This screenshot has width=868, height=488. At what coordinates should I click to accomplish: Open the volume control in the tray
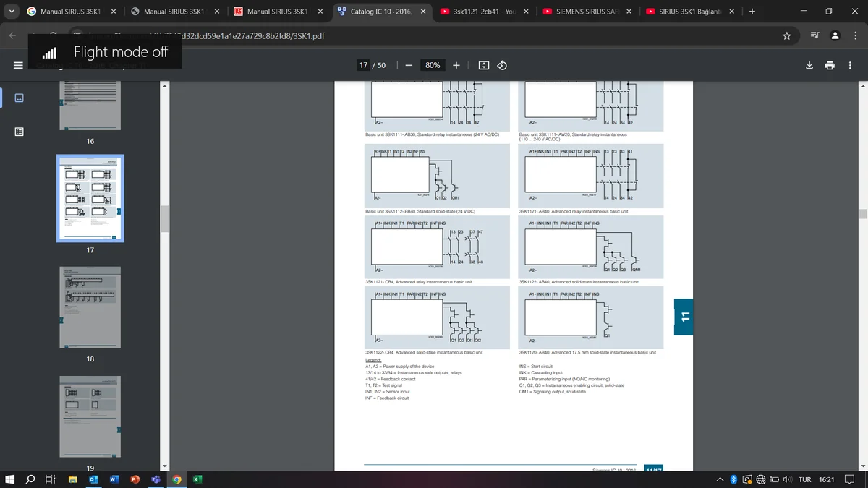[788, 479]
